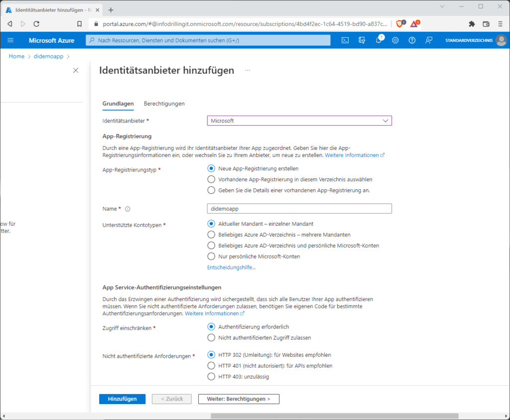Select HTTP 302 (Umleitung) option
Image resolution: width=510 pixels, height=420 pixels.
(x=211, y=355)
